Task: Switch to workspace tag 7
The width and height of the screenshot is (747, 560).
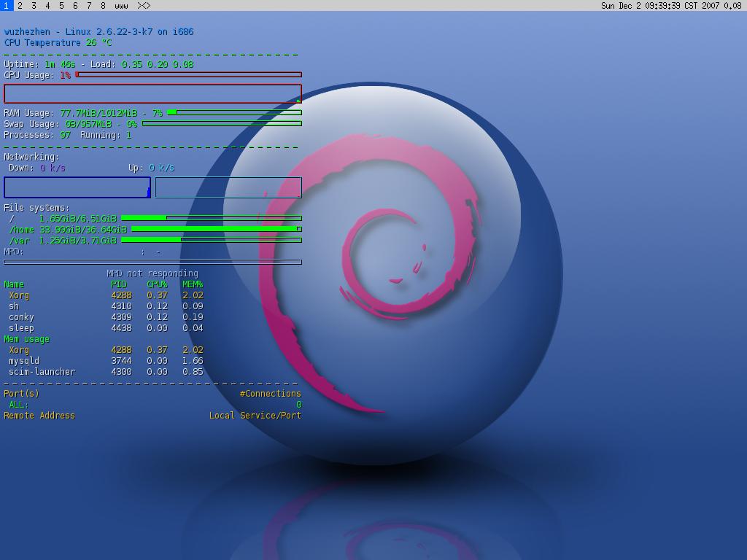Action: point(89,6)
